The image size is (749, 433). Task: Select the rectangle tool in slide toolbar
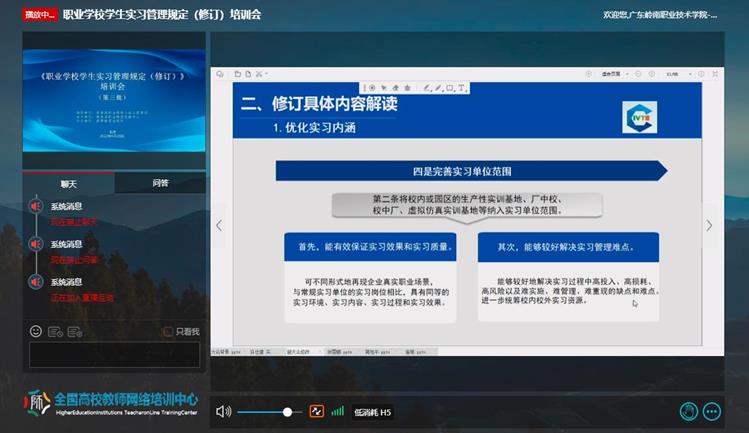pyautogui.click(x=449, y=88)
